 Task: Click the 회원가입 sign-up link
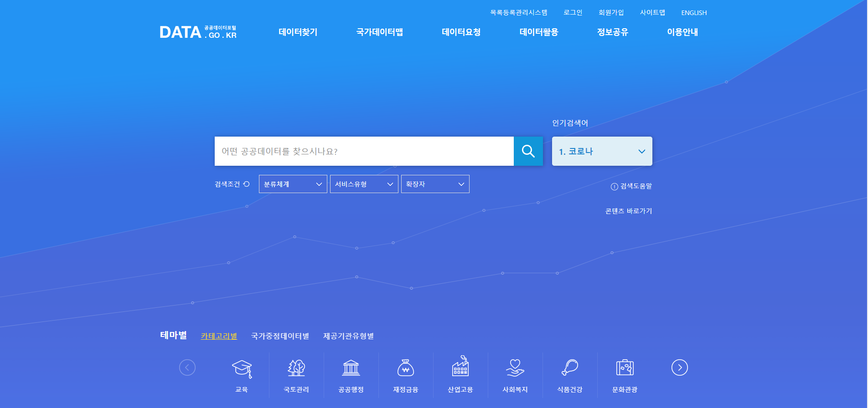[x=611, y=13]
